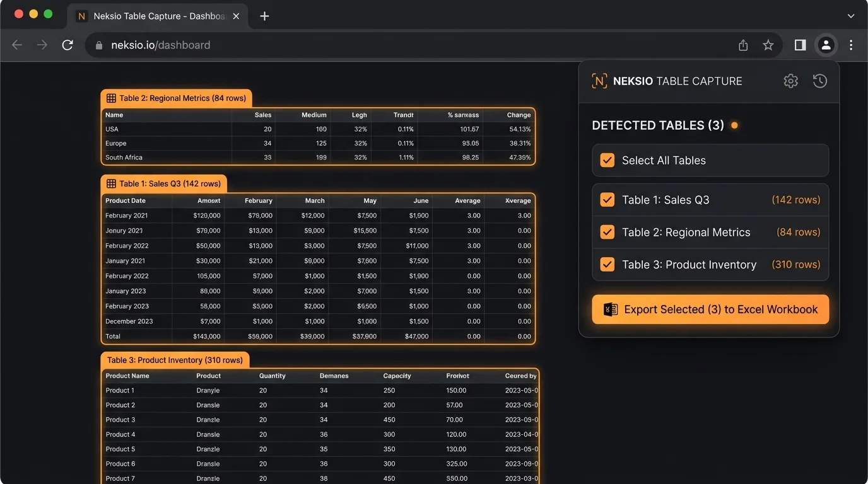
Task: Switch to Neksio Table Capture tab
Action: [158, 16]
